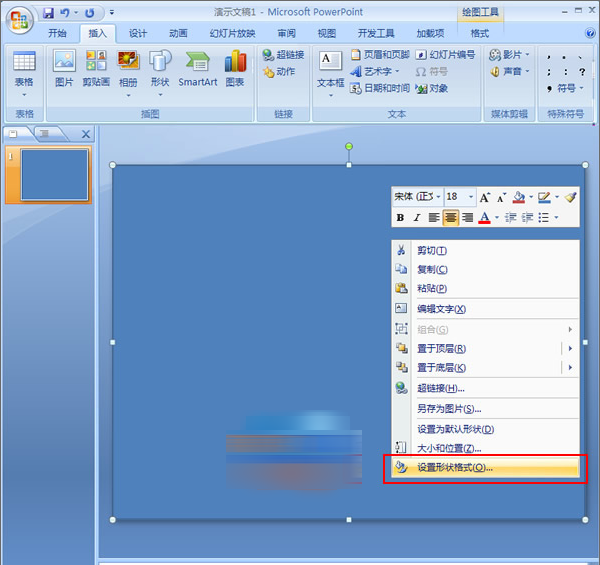Screen dimensions: 600x565
Task: Click the Office button orb
Action: click(x=19, y=19)
